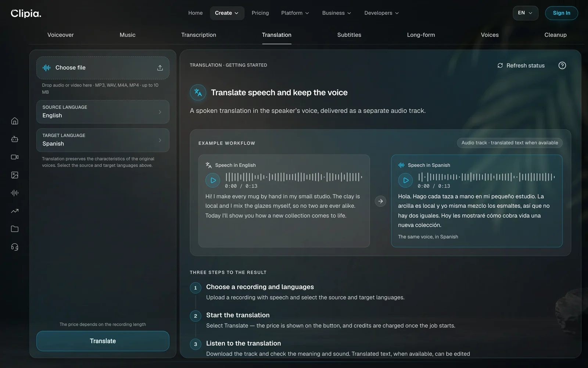The height and width of the screenshot is (368, 588).
Task: Switch to the Voiceover tab
Action: pos(61,35)
